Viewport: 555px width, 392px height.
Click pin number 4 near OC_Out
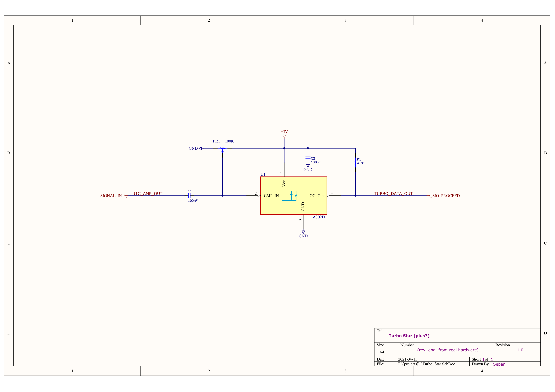pyautogui.click(x=332, y=193)
